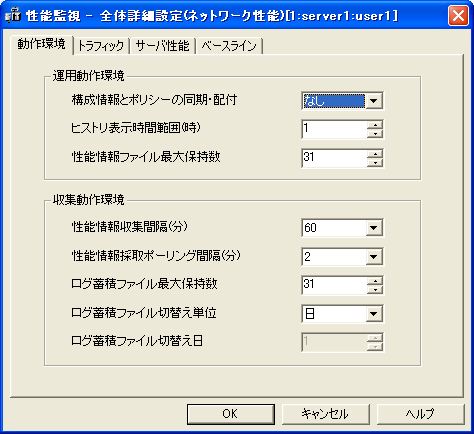Open 構成情報とポリシーの同期・配付 dropdown
Image resolution: width=474 pixels, height=434 pixels.
[x=374, y=101]
